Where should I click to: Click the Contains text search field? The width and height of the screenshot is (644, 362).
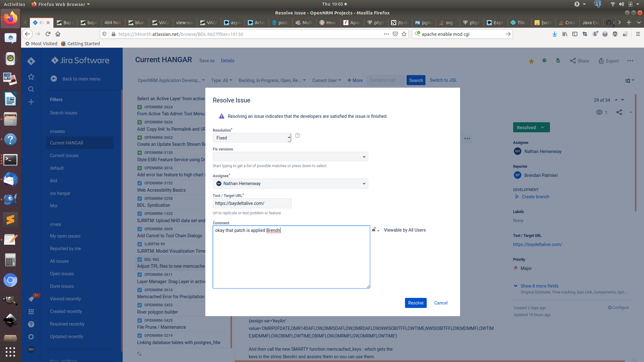[x=385, y=80]
